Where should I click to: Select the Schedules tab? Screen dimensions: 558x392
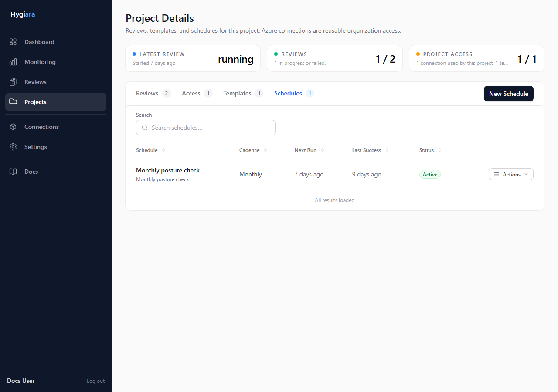pyautogui.click(x=294, y=93)
